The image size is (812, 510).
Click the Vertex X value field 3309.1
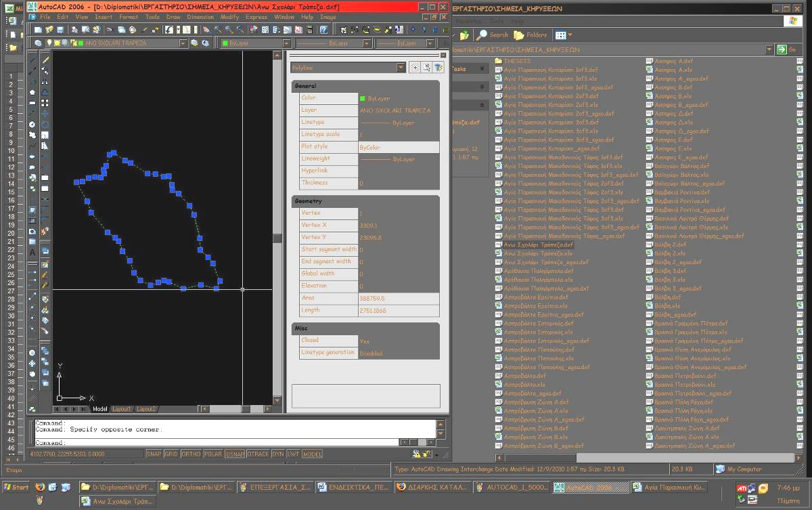pyautogui.click(x=399, y=226)
